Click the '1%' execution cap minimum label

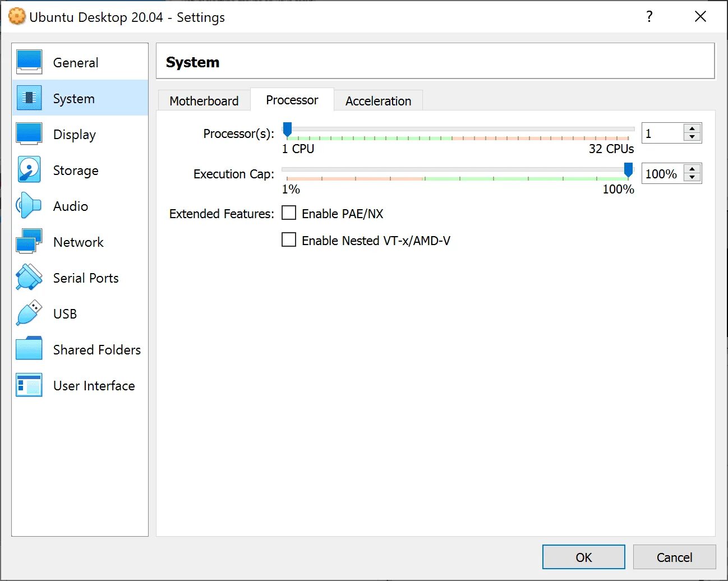[x=291, y=190]
